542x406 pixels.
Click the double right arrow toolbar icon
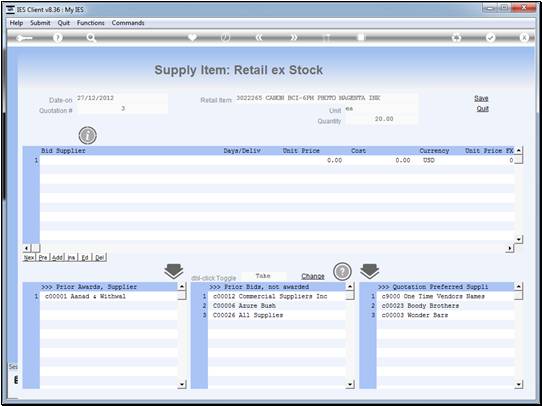coord(293,38)
